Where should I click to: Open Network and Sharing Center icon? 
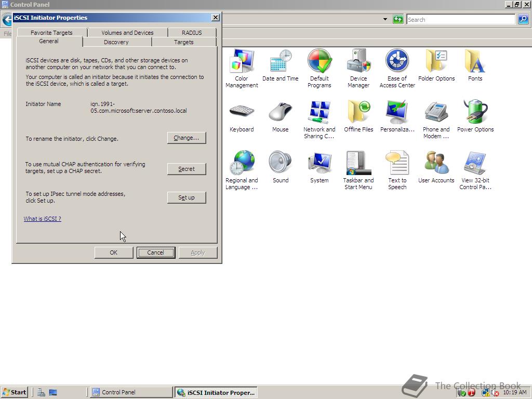coord(320,119)
